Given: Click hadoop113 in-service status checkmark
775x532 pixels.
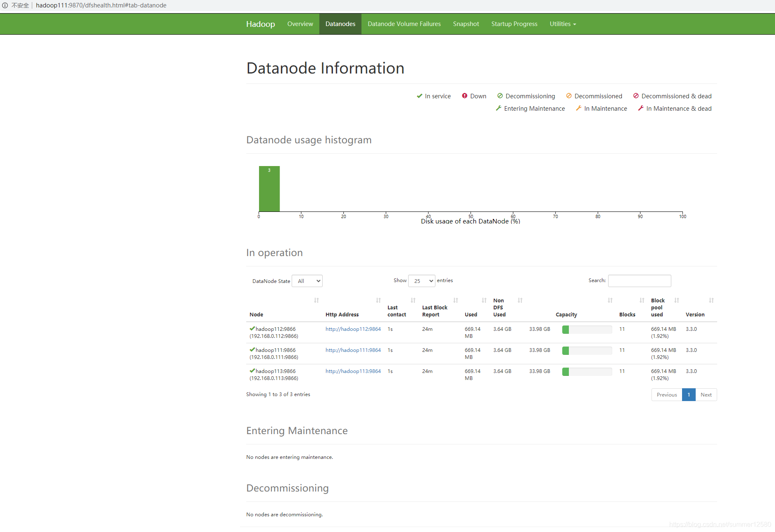Looking at the screenshot, I should 252,370.
